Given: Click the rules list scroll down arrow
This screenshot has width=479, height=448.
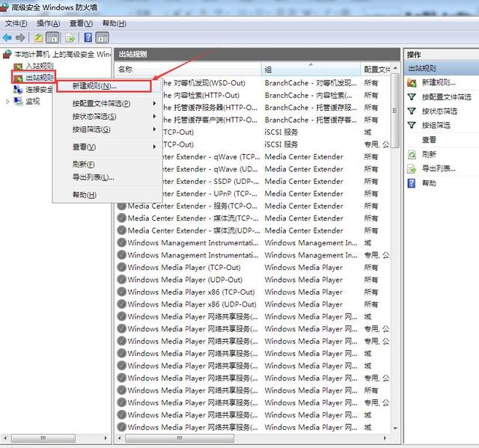Looking at the screenshot, I should [x=395, y=429].
